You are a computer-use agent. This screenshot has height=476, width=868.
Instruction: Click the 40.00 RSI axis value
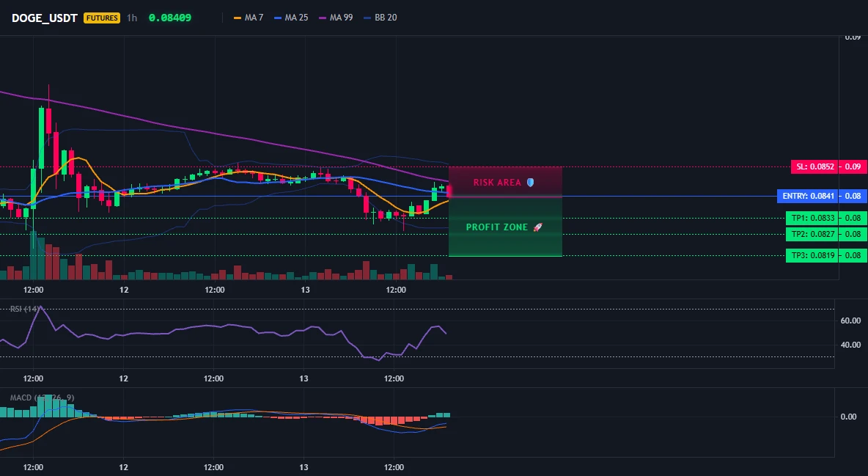850,345
